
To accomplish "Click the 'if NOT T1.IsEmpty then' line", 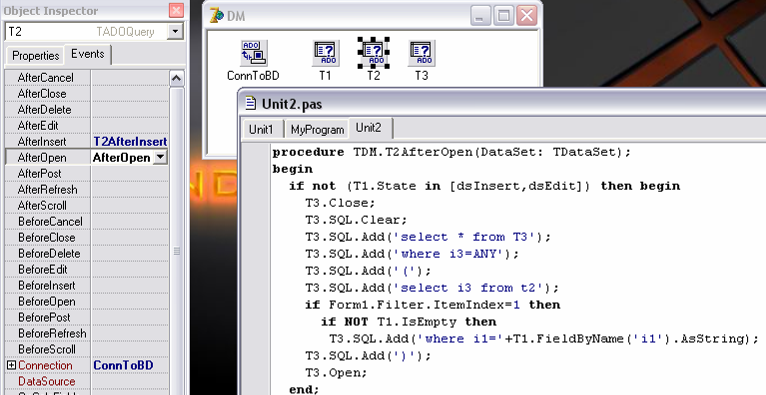I will [408, 322].
